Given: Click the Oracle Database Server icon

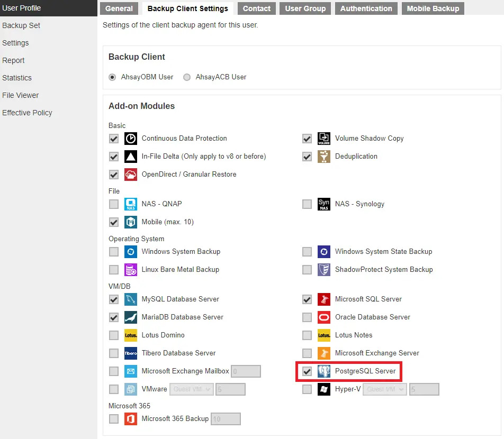Looking at the screenshot, I should [x=324, y=317].
